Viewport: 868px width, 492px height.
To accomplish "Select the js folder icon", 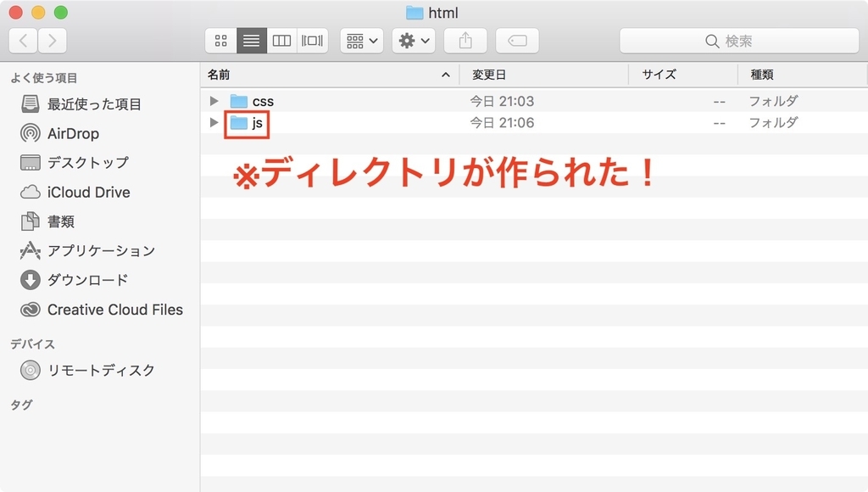I will pyautogui.click(x=238, y=122).
